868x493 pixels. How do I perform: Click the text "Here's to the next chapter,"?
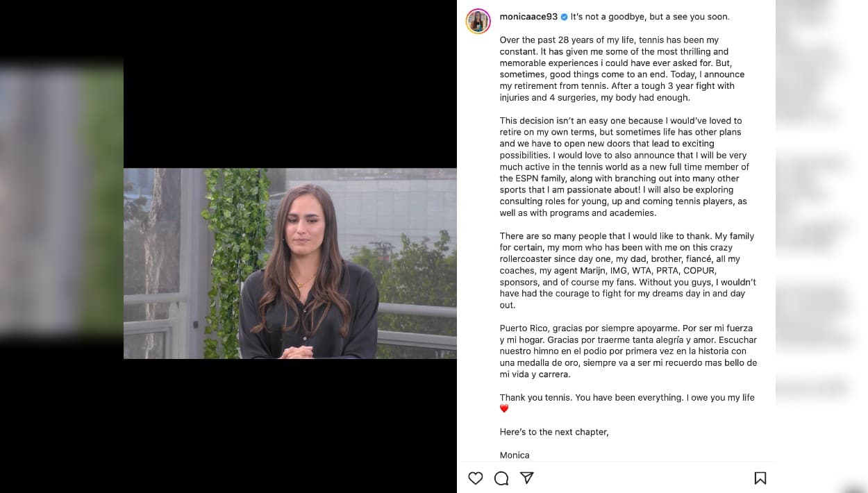point(554,432)
